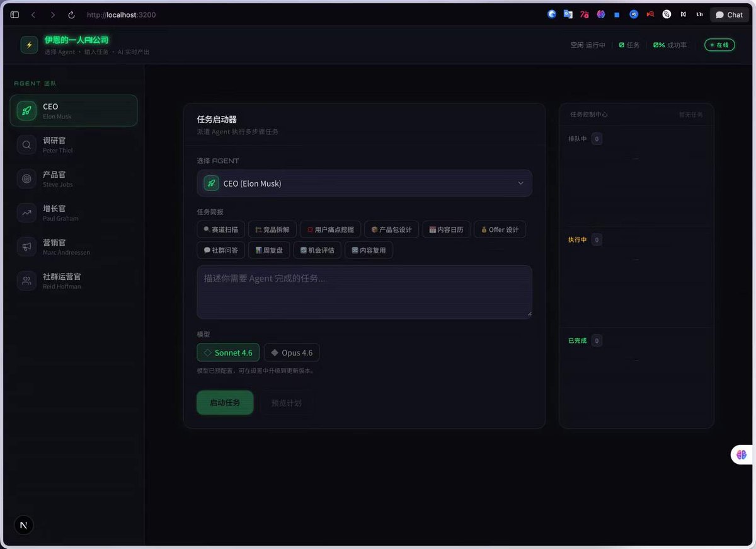The height and width of the screenshot is (549, 756).
Task: Click the red video search extension icon
Action: coord(650,14)
